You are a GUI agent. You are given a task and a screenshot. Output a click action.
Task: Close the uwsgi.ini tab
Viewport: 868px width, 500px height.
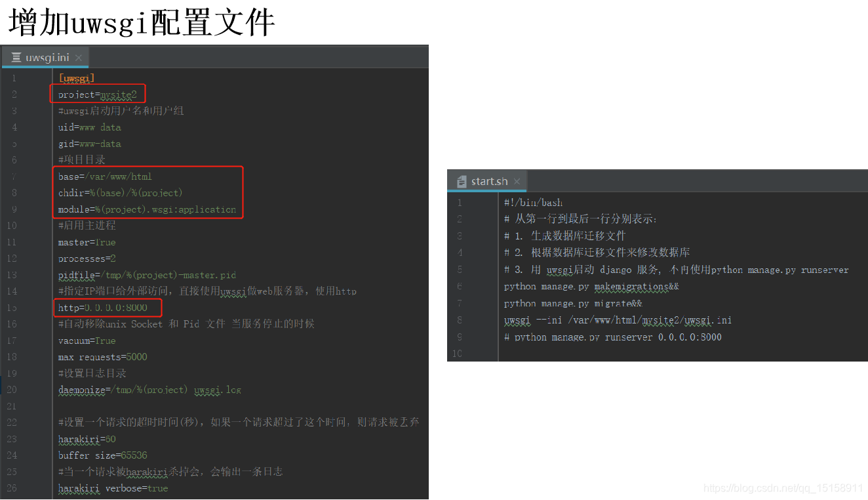pyautogui.click(x=77, y=57)
